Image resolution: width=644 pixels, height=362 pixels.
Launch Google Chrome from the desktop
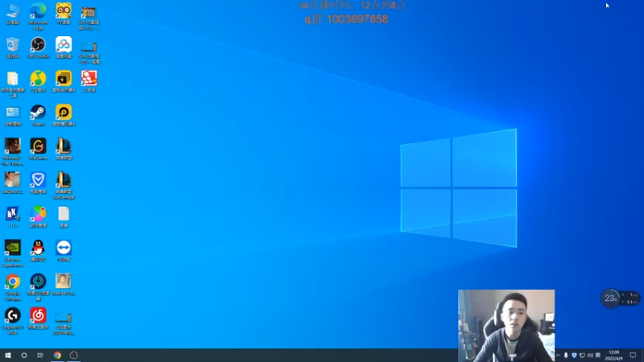point(13,288)
